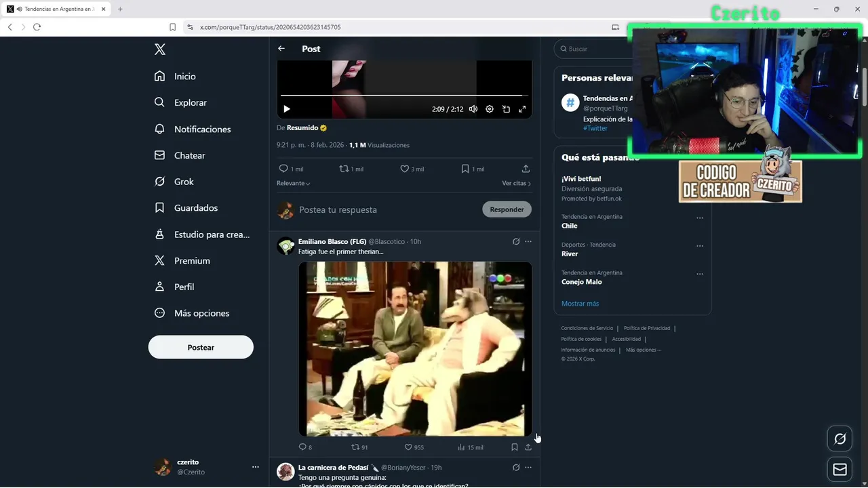The width and height of the screenshot is (868, 488).
Task: More options for Chile trend
Action: click(x=700, y=218)
